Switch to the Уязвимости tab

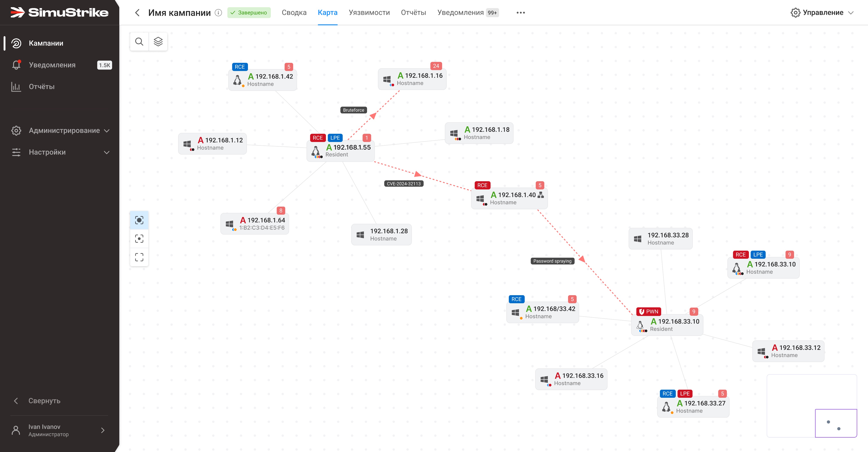(x=369, y=13)
